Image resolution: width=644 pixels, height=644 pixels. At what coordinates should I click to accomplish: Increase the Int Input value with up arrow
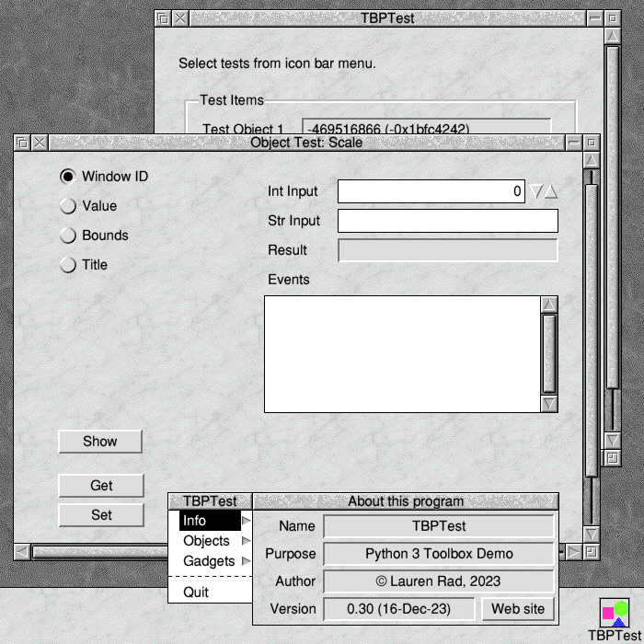pos(551,191)
